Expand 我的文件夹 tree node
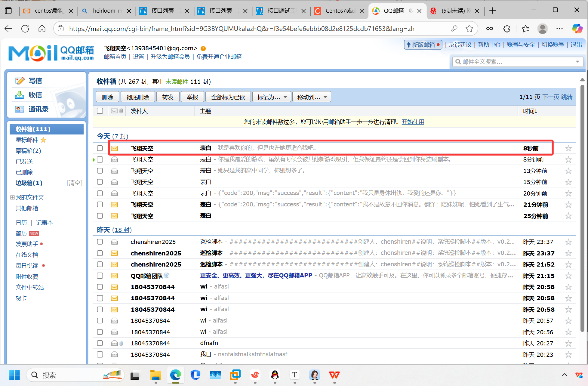The width and height of the screenshot is (588, 386). tap(12, 197)
